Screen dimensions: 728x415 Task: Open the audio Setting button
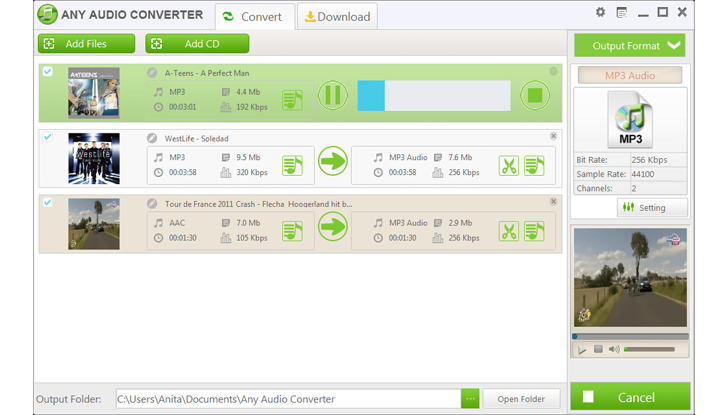[652, 208]
